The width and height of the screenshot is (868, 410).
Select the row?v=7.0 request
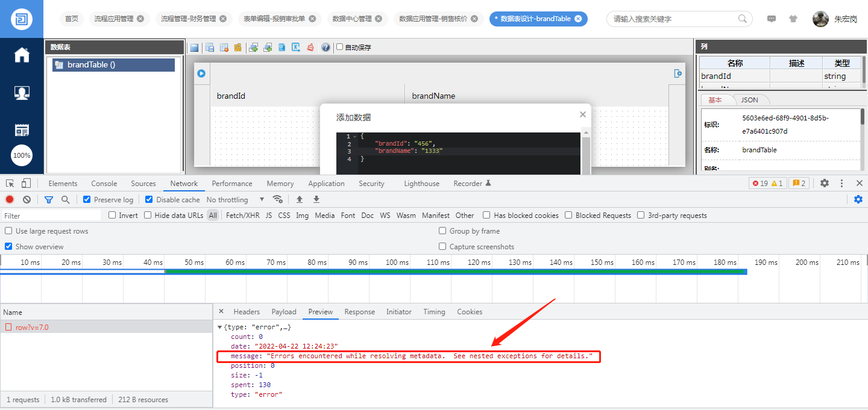click(32, 328)
